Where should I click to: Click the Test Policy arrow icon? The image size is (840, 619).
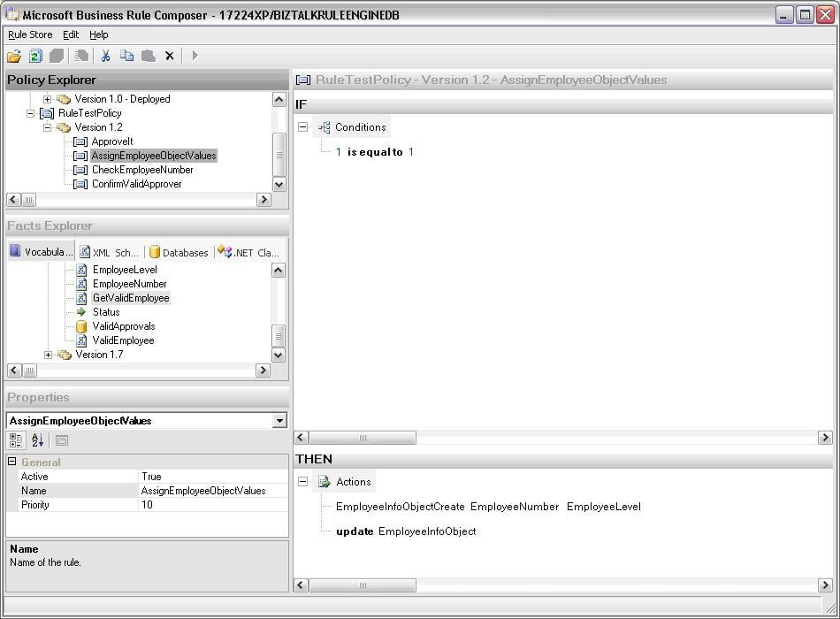[x=195, y=56]
